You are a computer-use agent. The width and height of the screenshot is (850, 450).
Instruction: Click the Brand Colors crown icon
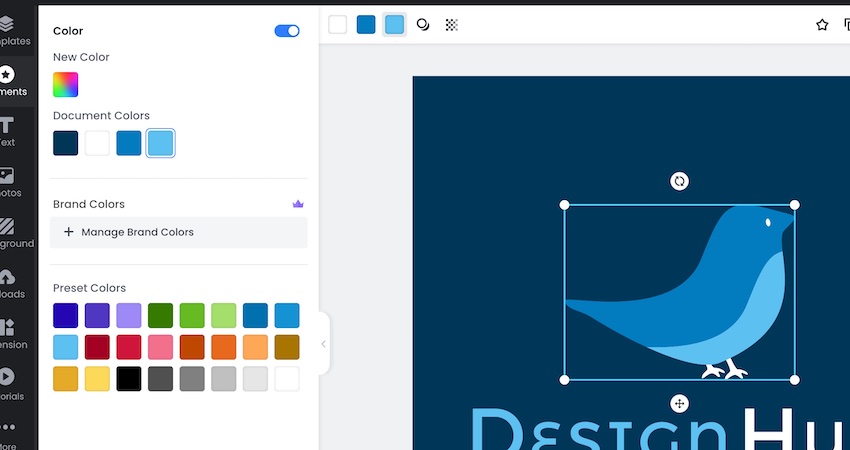tap(298, 204)
